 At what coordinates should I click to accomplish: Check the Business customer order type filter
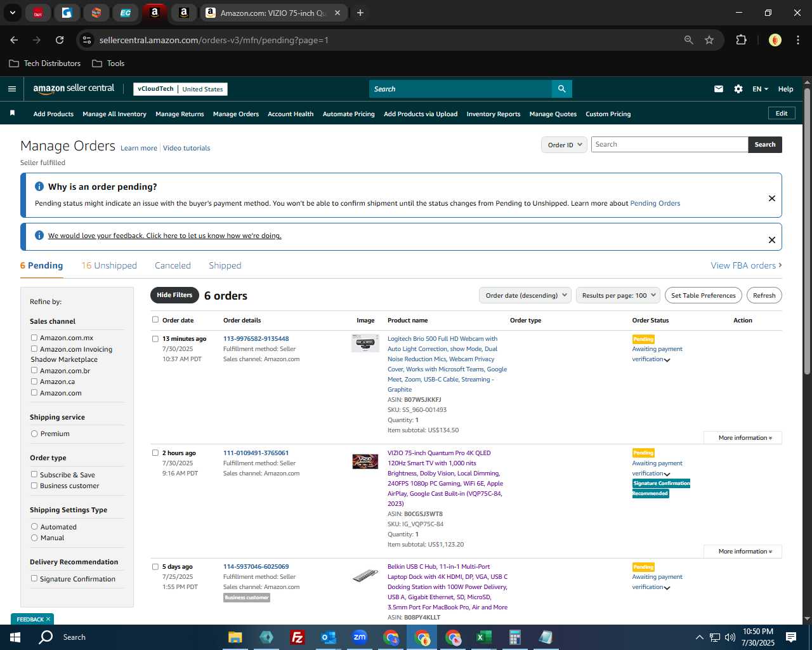[x=34, y=486]
